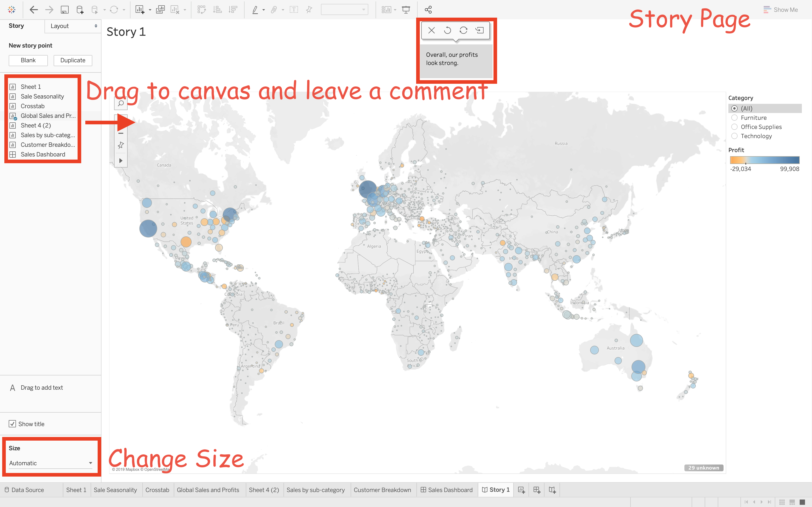Open the new worksheet dropdown arrow
Image resolution: width=812 pixels, height=507 pixels.
pyautogui.click(x=150, y=10)
